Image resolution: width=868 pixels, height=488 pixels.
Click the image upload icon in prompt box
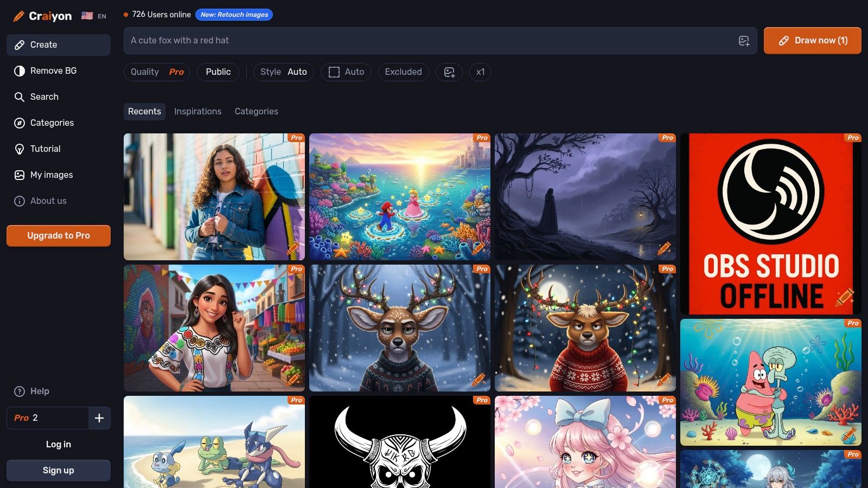[744, 41]
